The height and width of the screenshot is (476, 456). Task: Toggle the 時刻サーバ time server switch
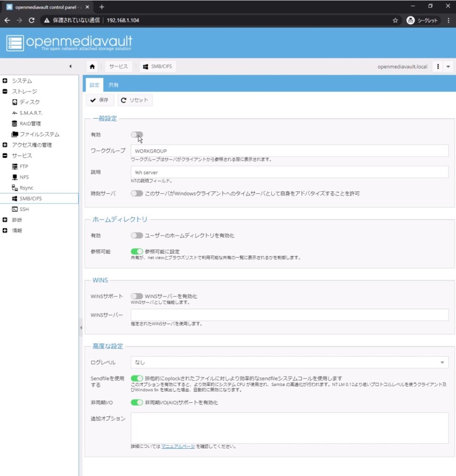[137, 194]
